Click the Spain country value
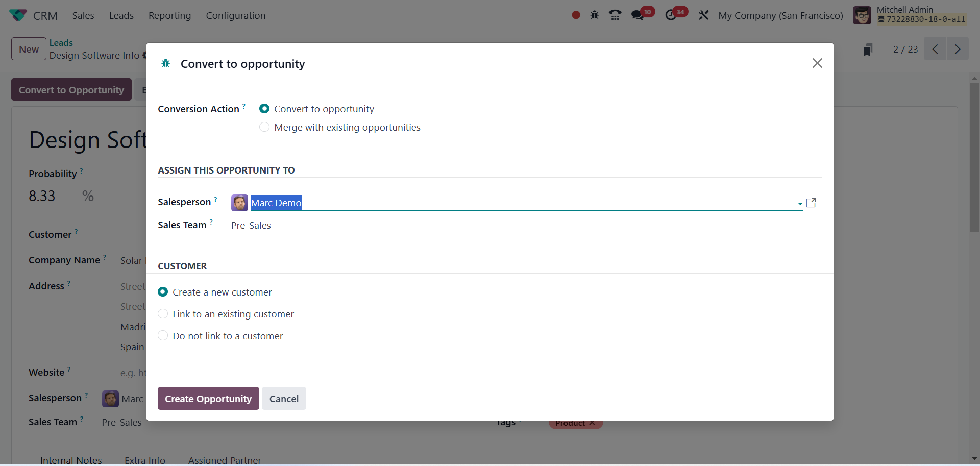Viewport: 980px width, 466px height. (x=132, y=347)
